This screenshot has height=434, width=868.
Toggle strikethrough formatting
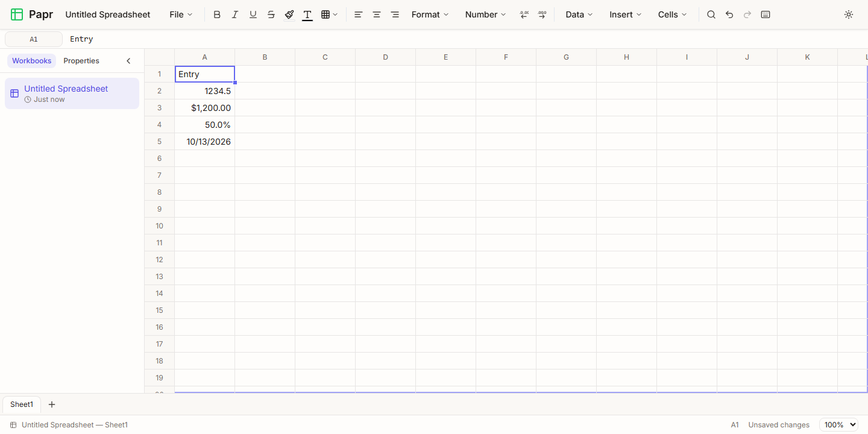(x=271, y=14)
